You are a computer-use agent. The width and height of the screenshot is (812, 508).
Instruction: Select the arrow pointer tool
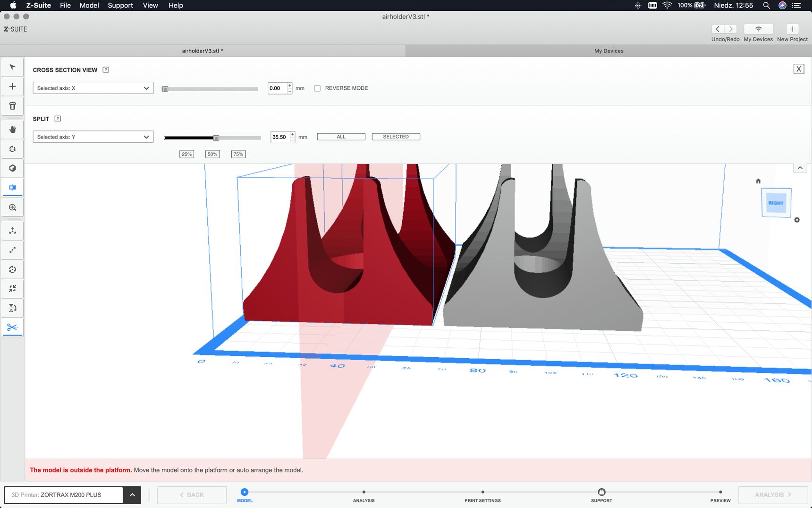pos(13,67)
